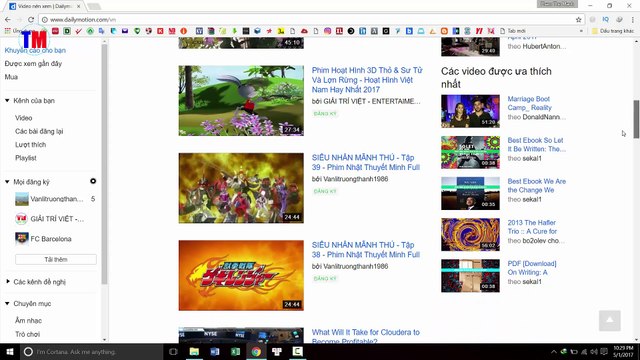Open 'Best Ebook We Are the Change' link
This screenshot has height=360, width=640.
536,186
